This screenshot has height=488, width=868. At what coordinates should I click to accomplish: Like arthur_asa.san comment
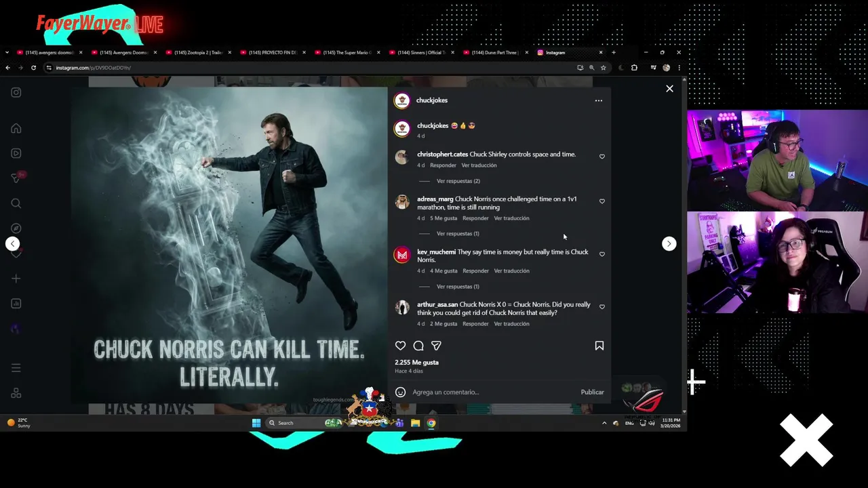coord(601,307)
